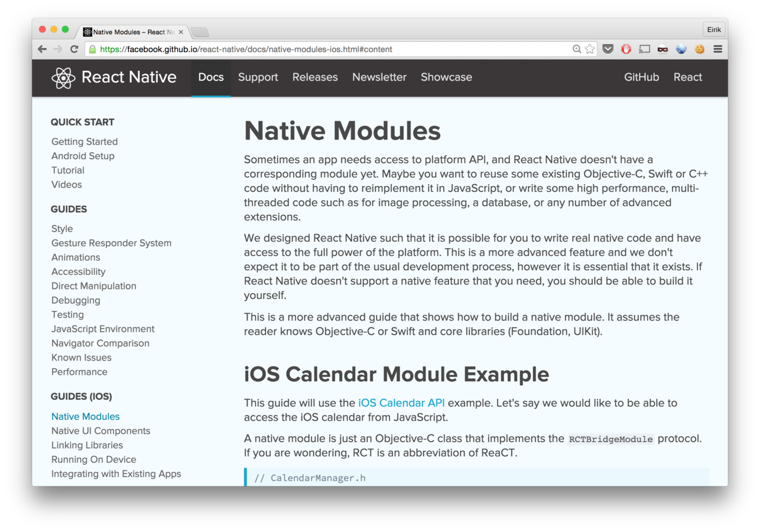Open the Pocket extension icon

[x=608, y=49]
